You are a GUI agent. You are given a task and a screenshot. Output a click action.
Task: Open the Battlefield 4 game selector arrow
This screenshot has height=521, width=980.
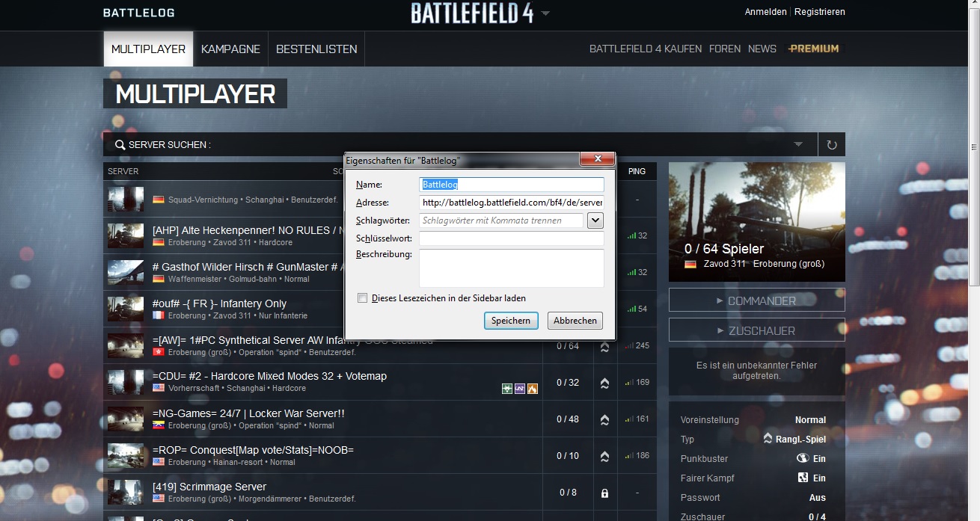pyautogui.click(x=546, y=13)
